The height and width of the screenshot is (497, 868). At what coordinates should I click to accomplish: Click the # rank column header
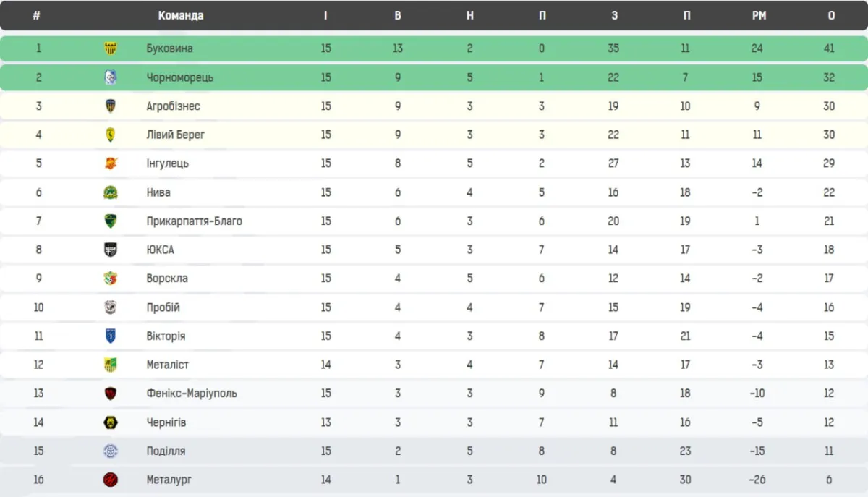pos(36,15)
